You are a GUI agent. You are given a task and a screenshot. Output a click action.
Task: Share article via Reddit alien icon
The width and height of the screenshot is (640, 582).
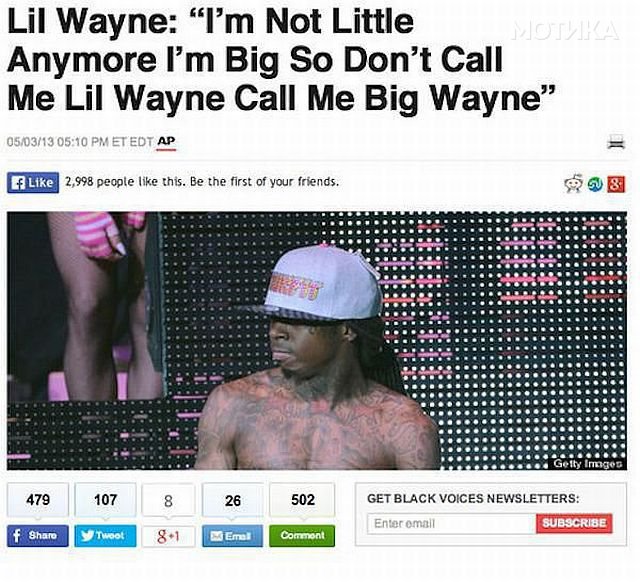(573, 184)
